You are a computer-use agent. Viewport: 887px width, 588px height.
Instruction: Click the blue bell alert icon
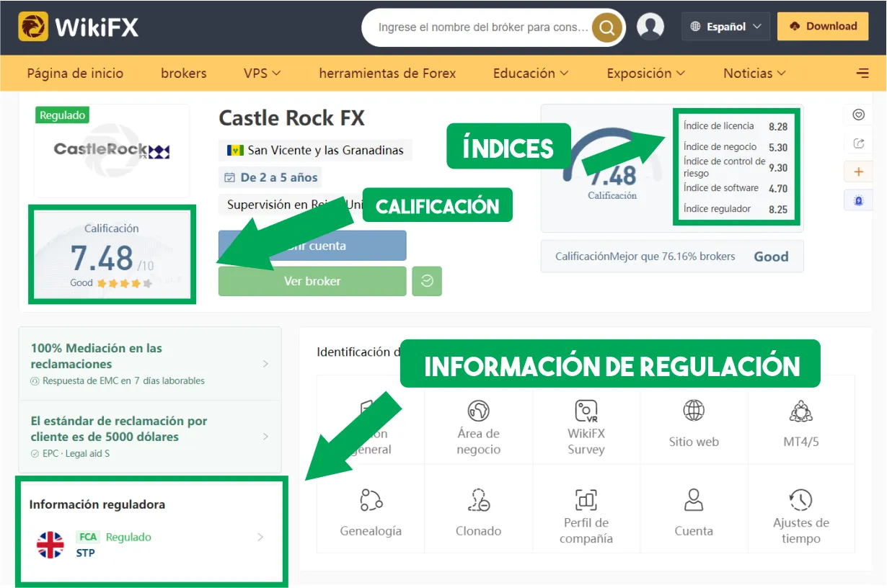click(x=858, y=201)
